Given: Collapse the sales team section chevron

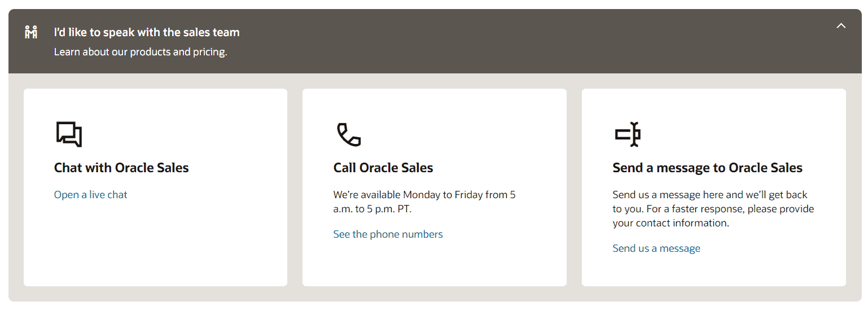Looking at the screenshot, I should pyautogui.click(x=841, y=25).
